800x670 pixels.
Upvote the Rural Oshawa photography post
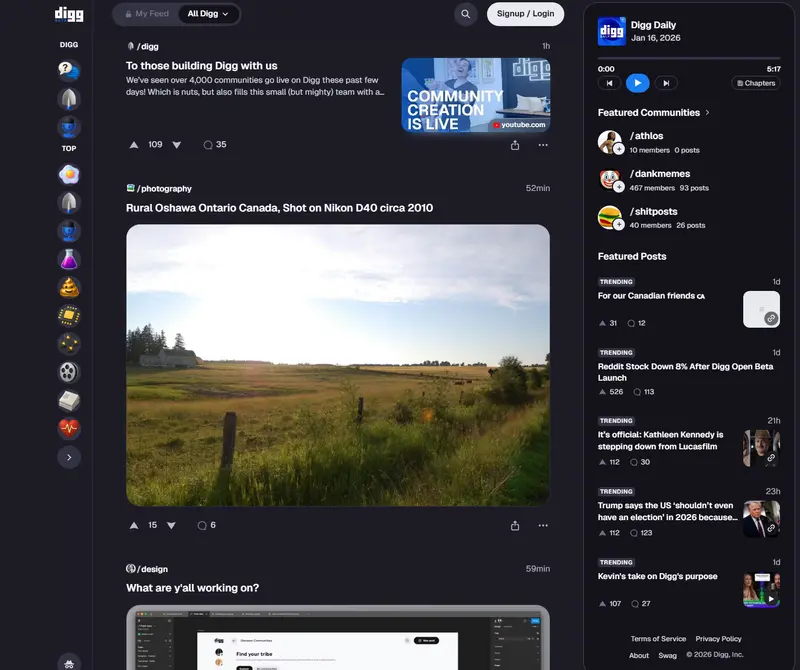pyautogui.click(x=134, y=525)
